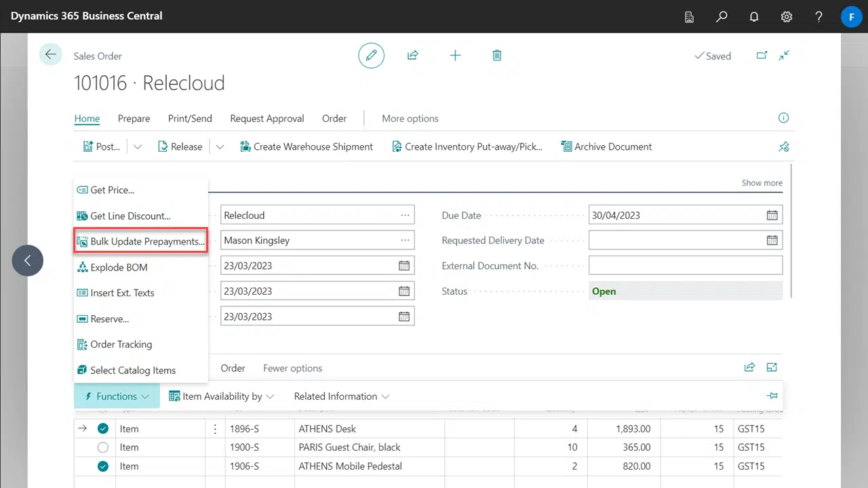
Task: Deselect the ATHENS Mobile Pedestal row
Action: pos(102,466)
